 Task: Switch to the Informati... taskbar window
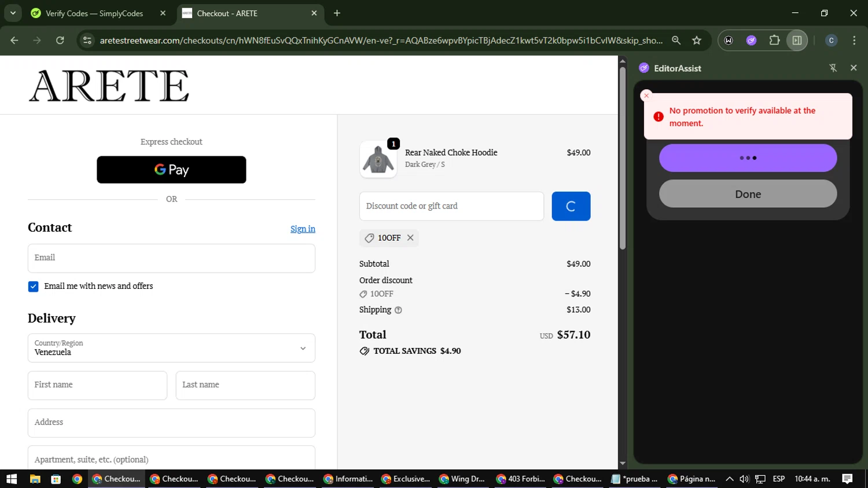[x=348, y=479]
